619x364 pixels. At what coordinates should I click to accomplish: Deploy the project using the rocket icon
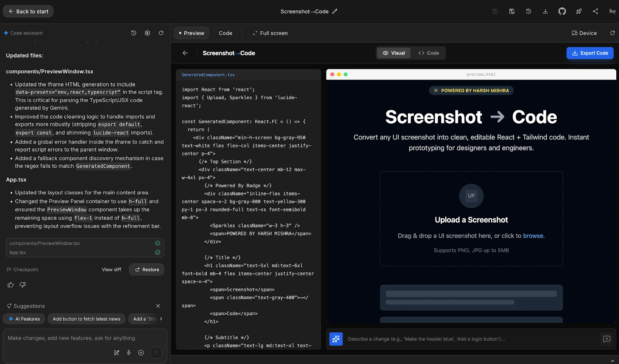578,11
